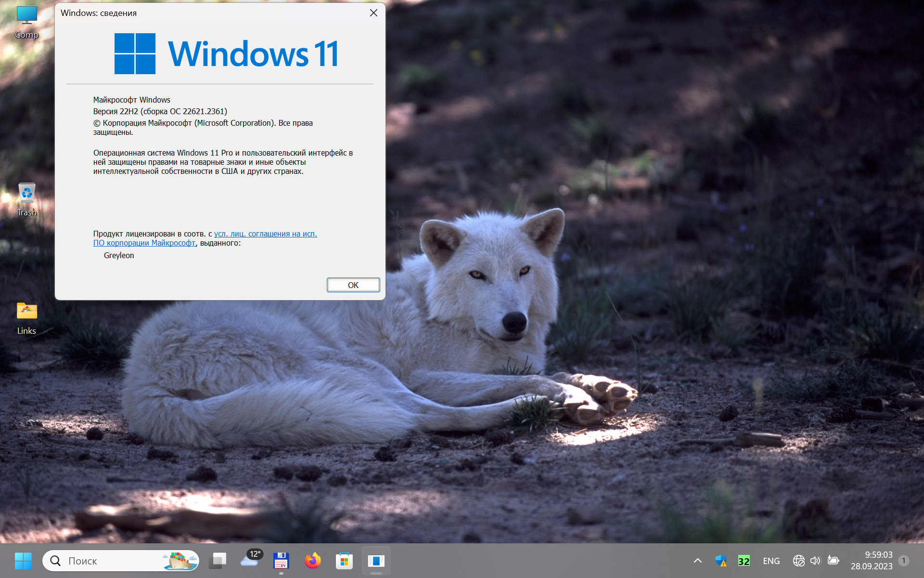This screenshot has width=924, height=578.
Task: Open Firefox from the taskbar
Action: point(313,561)
